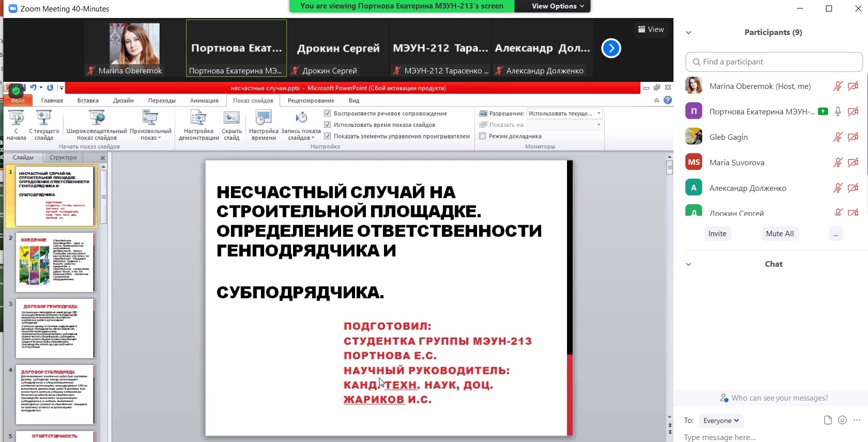Click undo arrow in PowerPoint toolbar
The image size is (868, 442).
pos(33,88)
